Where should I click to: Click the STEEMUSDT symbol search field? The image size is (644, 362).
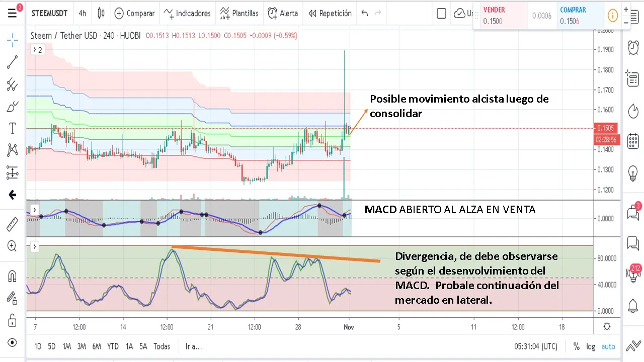pyautogui.click(x=50, y=14)
